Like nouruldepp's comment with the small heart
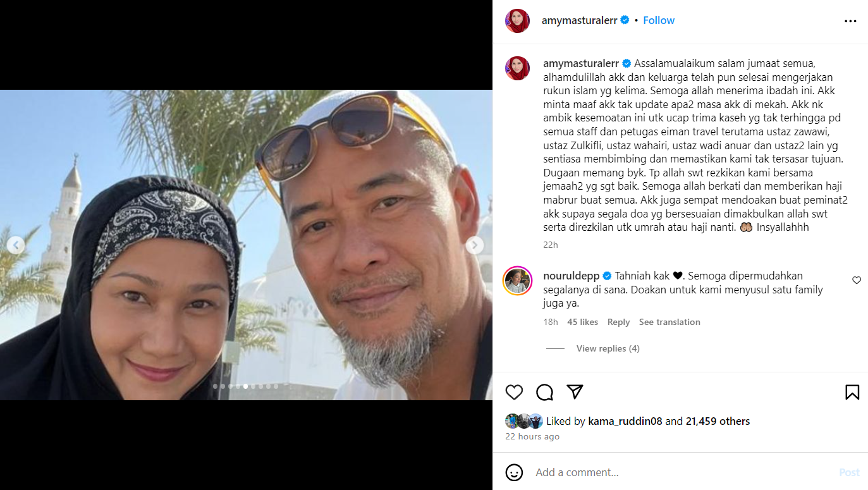Image resolution: width=868 pixels, height=490 pixels. [857, 280]
